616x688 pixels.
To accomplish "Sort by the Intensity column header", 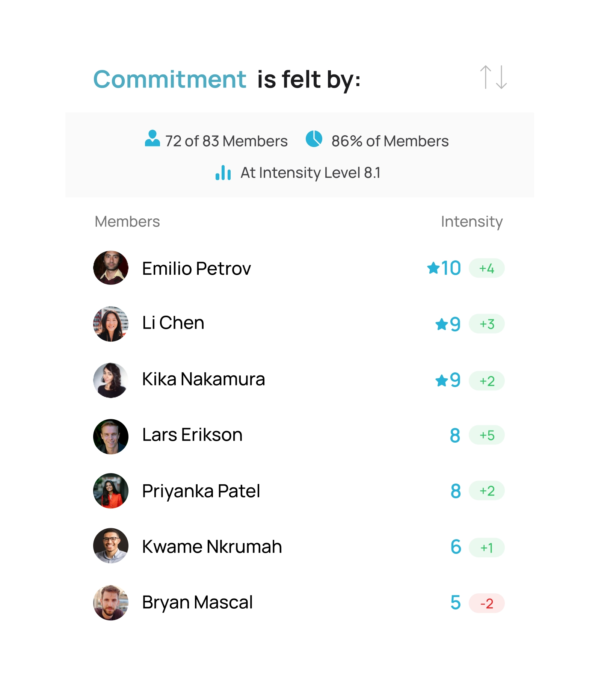I will (471, 222).
